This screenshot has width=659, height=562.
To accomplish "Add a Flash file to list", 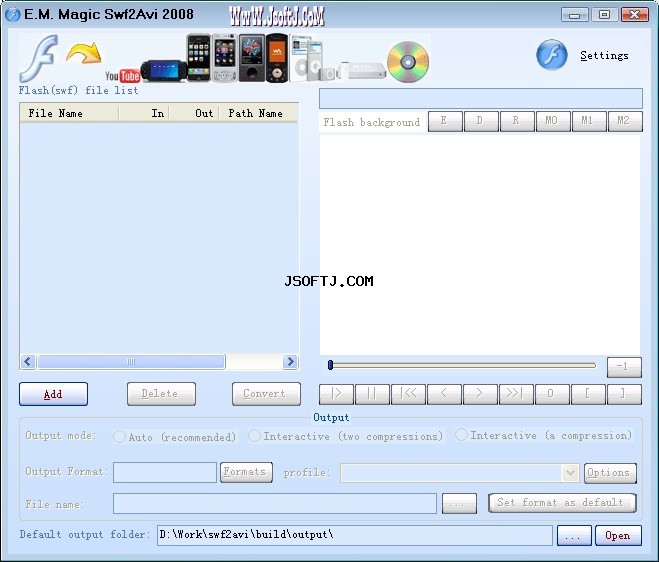I will [53, 394].
